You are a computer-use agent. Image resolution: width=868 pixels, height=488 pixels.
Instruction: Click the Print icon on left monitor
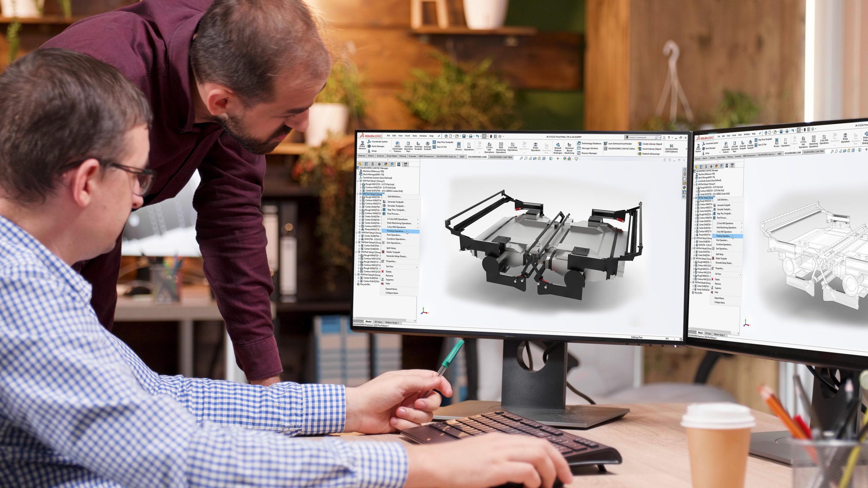click(x=471, y=136)
